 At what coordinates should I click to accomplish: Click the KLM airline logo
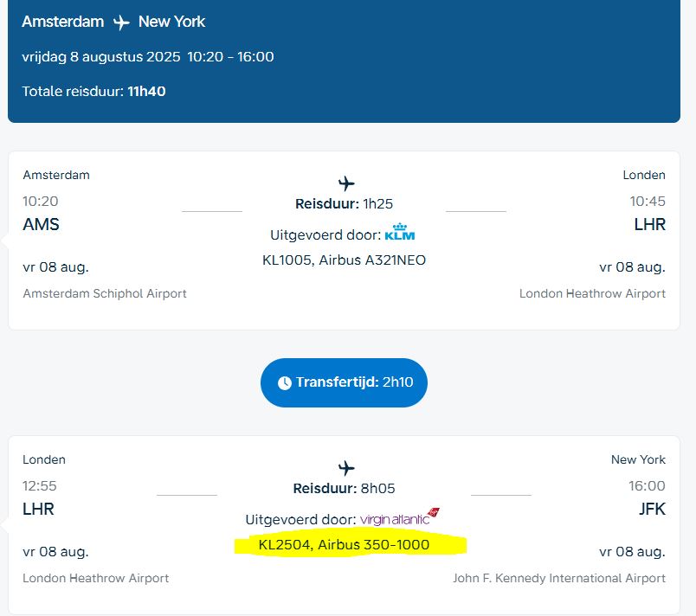click(x=400, y=234)
